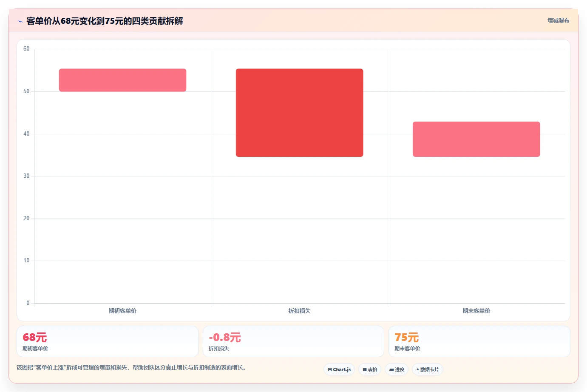The image size is (587, 392).
Task: Click the Chart.js tag pill
Action: point(339,369)
